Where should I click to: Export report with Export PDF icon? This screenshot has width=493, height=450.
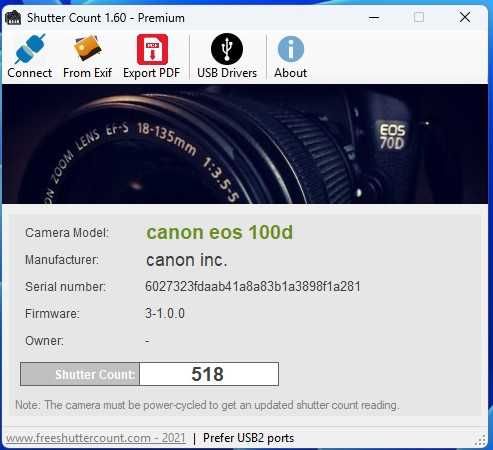pos(152,56)
